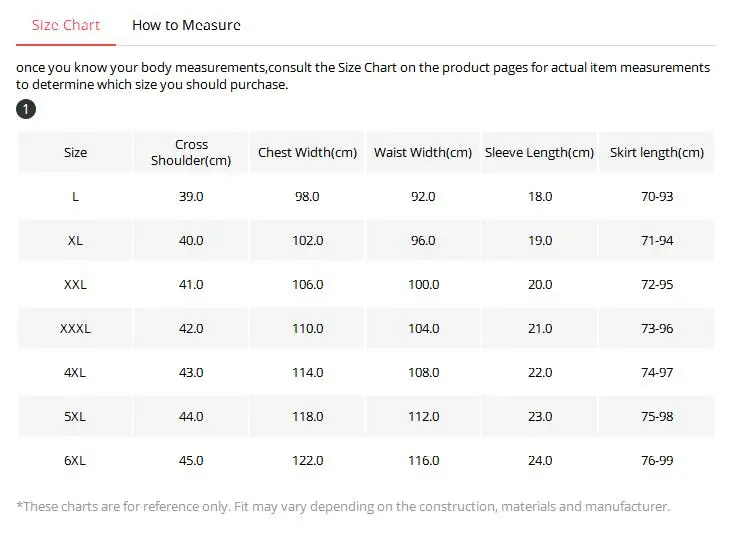Select the Size Chart tab
Screen dimensions: 729x546
[66, 25]
